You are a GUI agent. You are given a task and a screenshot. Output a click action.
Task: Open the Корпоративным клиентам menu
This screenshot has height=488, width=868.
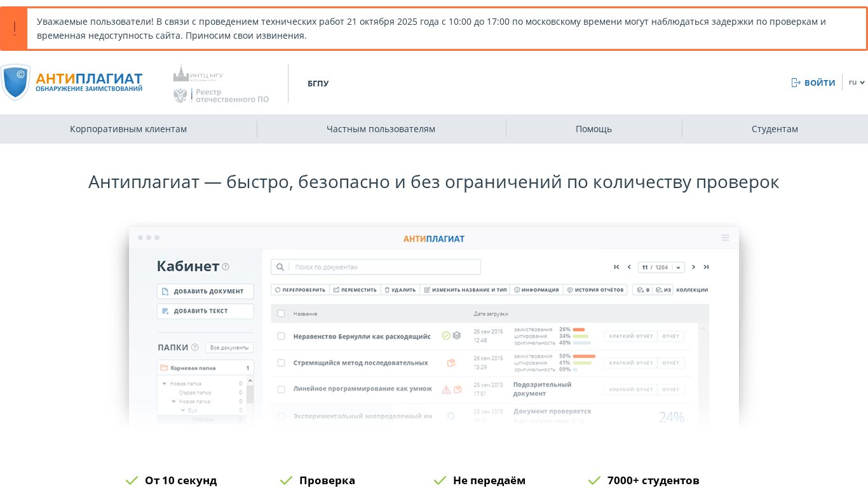coord(128,129)
